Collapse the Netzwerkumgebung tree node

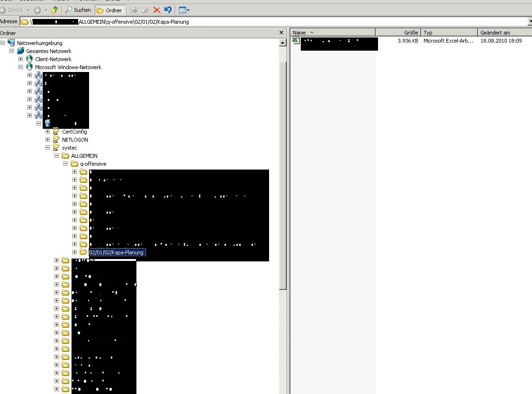coord(3,43)
